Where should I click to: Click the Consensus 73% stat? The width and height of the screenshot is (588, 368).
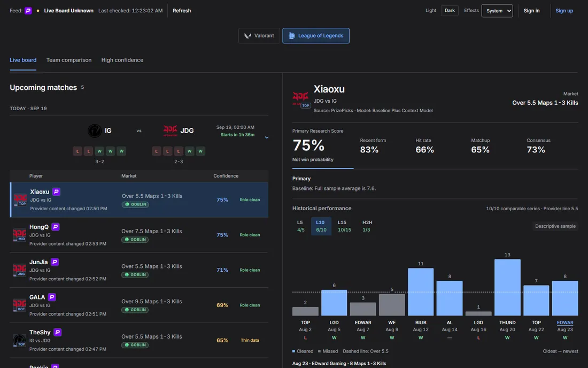536,150
